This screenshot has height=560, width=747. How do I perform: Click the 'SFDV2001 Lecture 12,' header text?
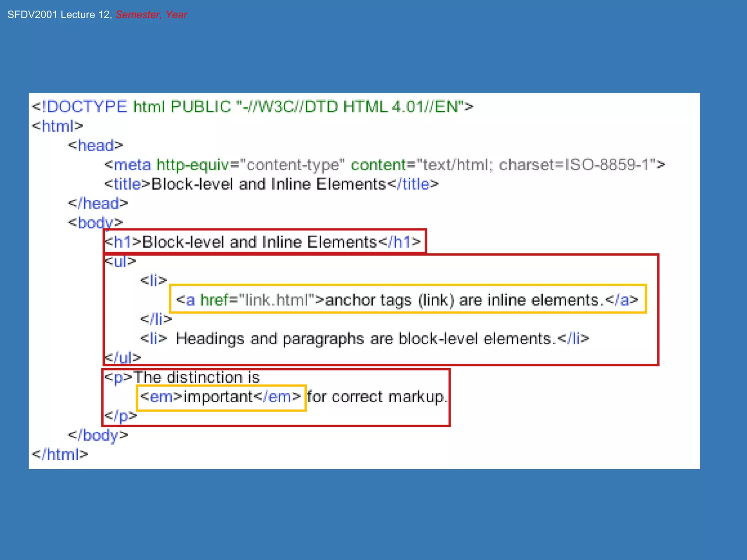60,15
